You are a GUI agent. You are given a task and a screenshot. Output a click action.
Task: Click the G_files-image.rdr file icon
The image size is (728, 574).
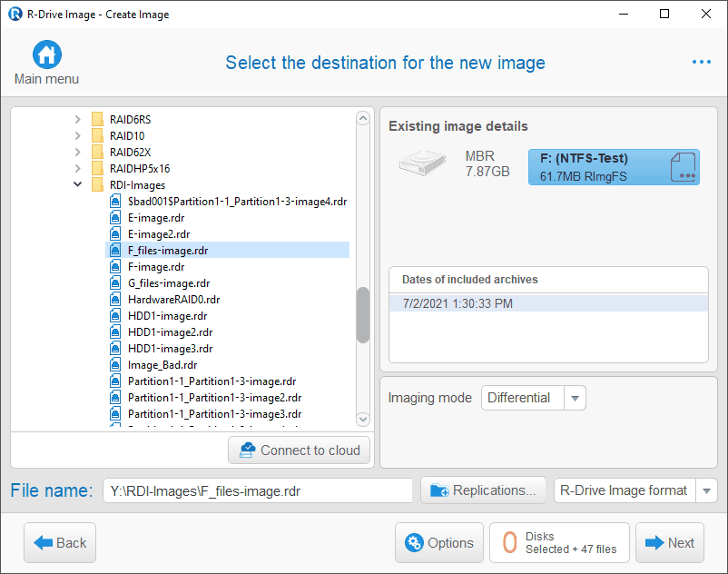coord(115,282)
